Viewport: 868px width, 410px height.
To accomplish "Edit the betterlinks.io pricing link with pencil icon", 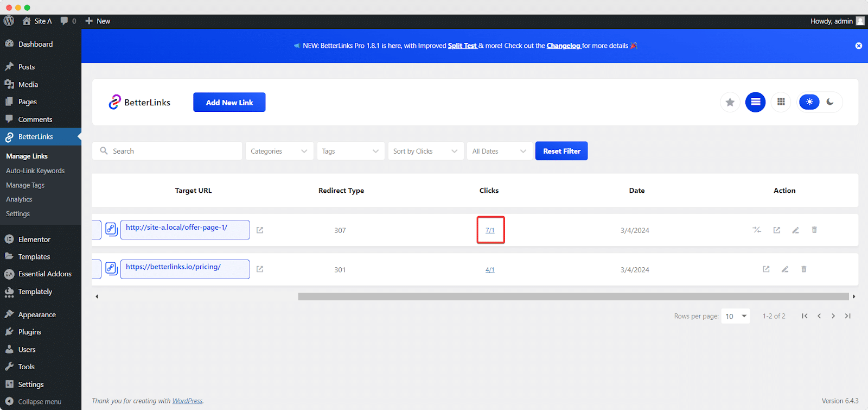I will click(x=785, y=269).
